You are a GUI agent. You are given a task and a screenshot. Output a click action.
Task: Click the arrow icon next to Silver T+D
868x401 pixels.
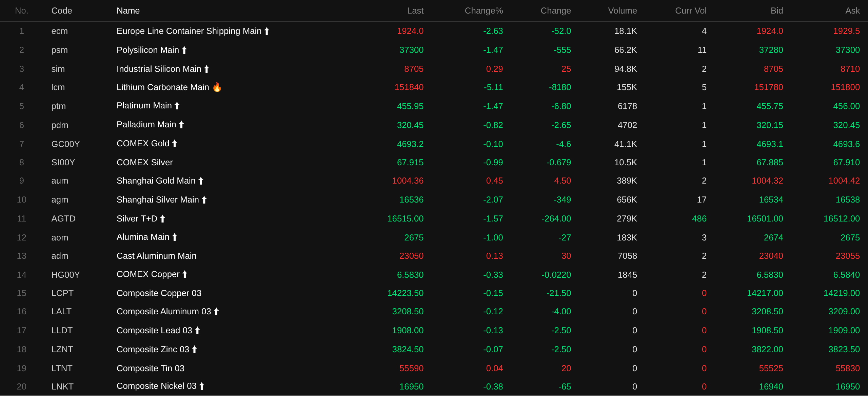162,219
